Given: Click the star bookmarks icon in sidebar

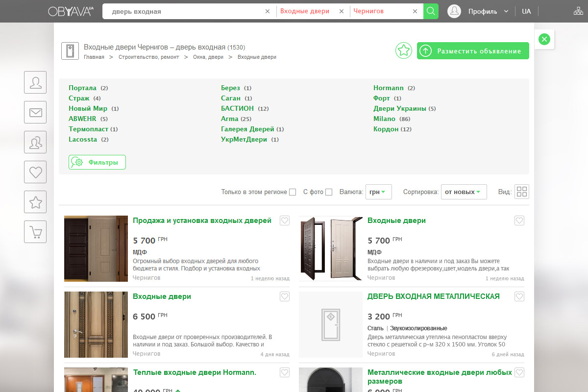Looking at the screenshot, I should (x=35, y=202).
